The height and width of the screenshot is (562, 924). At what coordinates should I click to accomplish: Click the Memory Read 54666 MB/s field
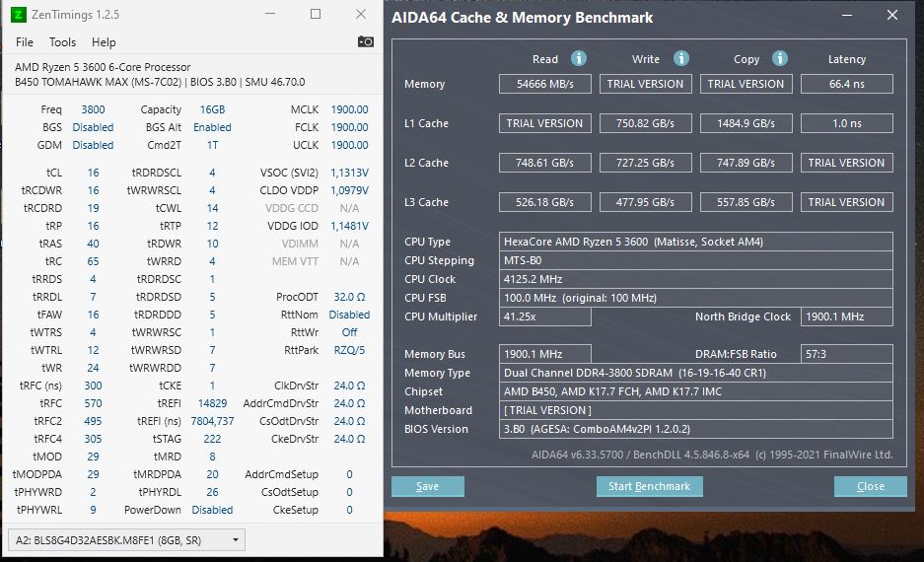click(x=545, y=84)
